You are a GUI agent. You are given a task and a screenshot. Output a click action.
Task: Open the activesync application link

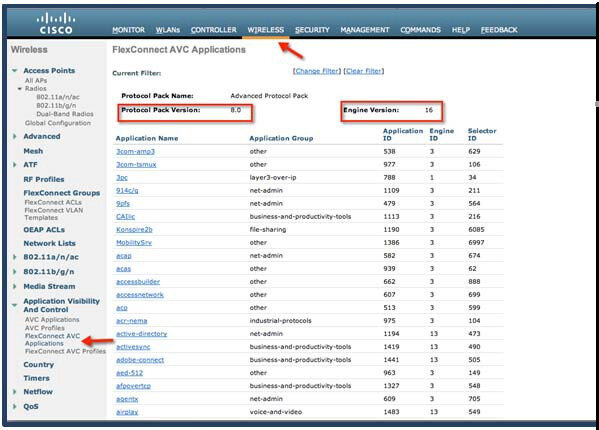pos(133,347)
